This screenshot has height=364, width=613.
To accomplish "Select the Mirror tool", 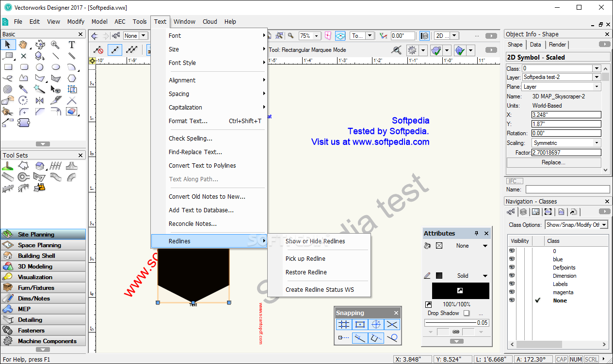I will [x=40, y=100].
